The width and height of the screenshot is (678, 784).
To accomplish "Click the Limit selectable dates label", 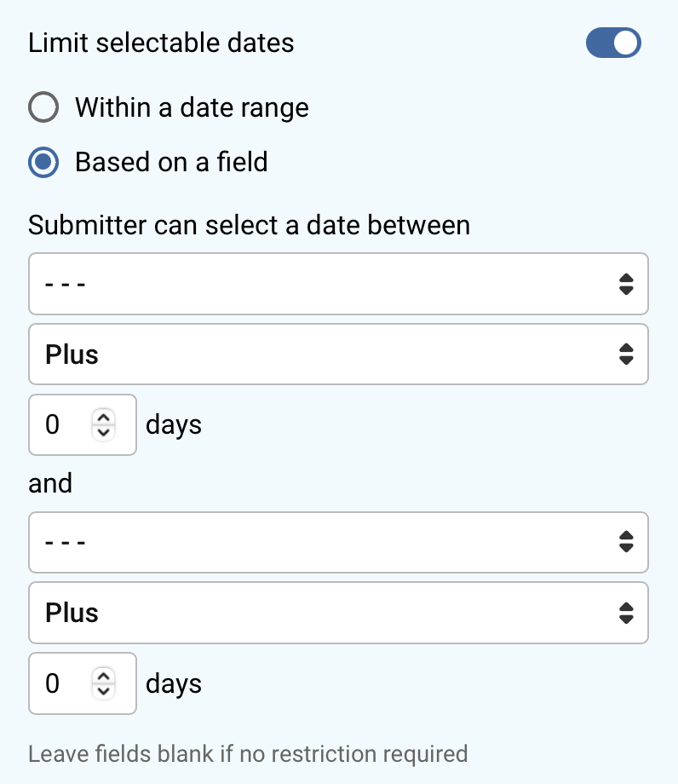I will point(160,43).
